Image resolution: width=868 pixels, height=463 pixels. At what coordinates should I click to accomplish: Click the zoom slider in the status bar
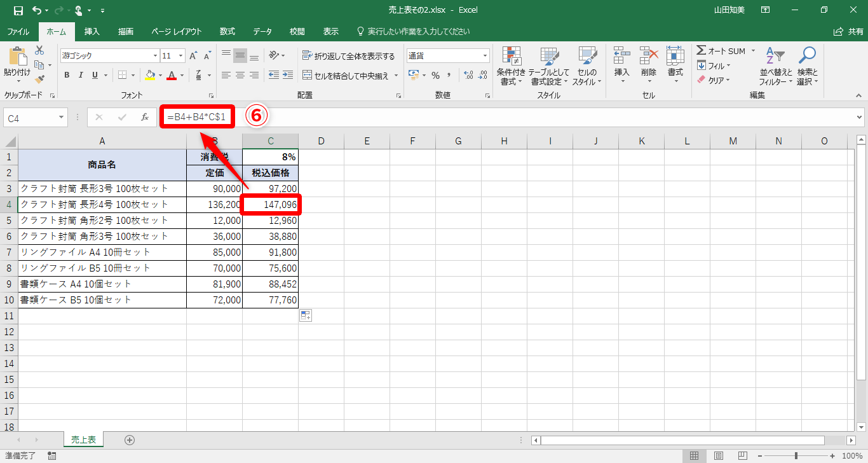[x=796, y=456]
